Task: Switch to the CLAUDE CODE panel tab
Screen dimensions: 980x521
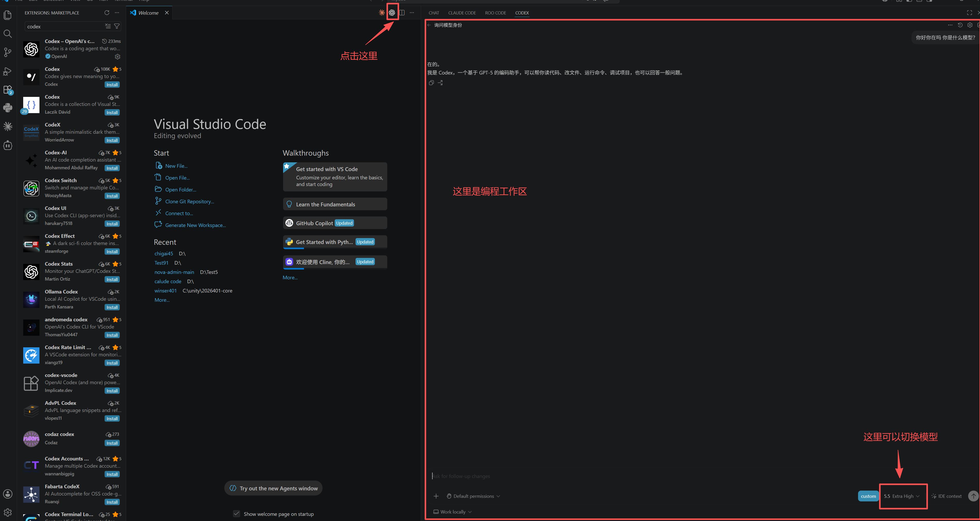Action: [x=462, y=13]
